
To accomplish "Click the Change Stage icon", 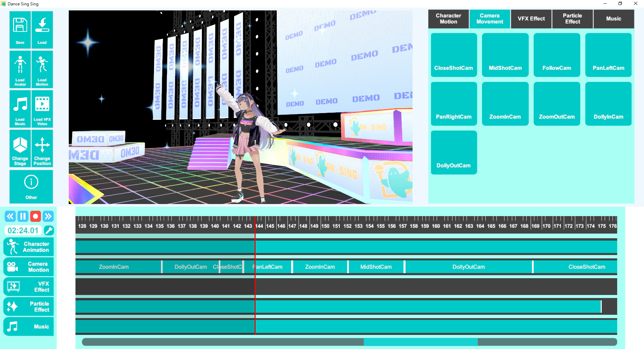I will [20, 148].
